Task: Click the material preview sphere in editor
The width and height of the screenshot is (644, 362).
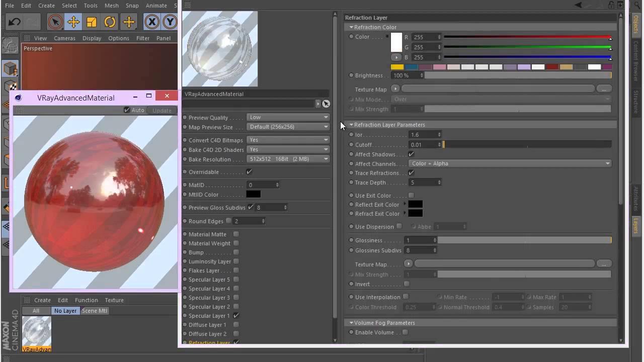Action: pos(220,49)
